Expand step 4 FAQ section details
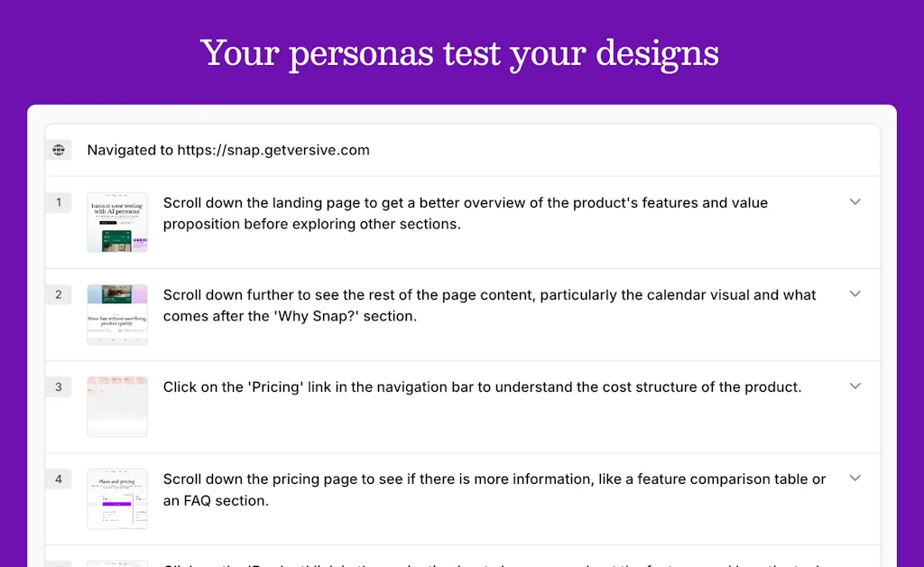Viewport: 924px width, 567px height. (x=855, y=479)
